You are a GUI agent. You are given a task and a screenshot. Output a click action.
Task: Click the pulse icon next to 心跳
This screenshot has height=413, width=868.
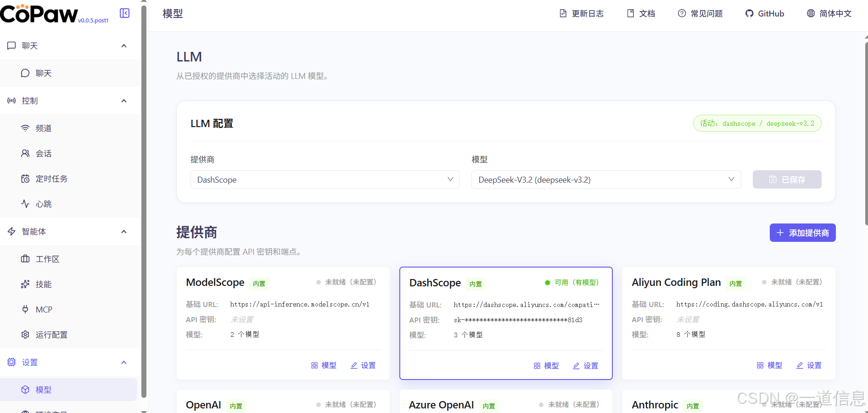coord(25,204)
